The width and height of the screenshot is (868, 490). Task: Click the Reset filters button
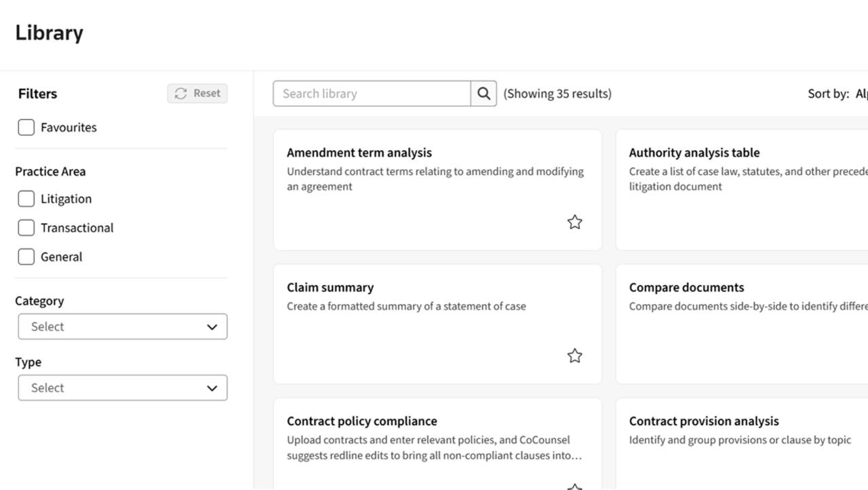197,94
